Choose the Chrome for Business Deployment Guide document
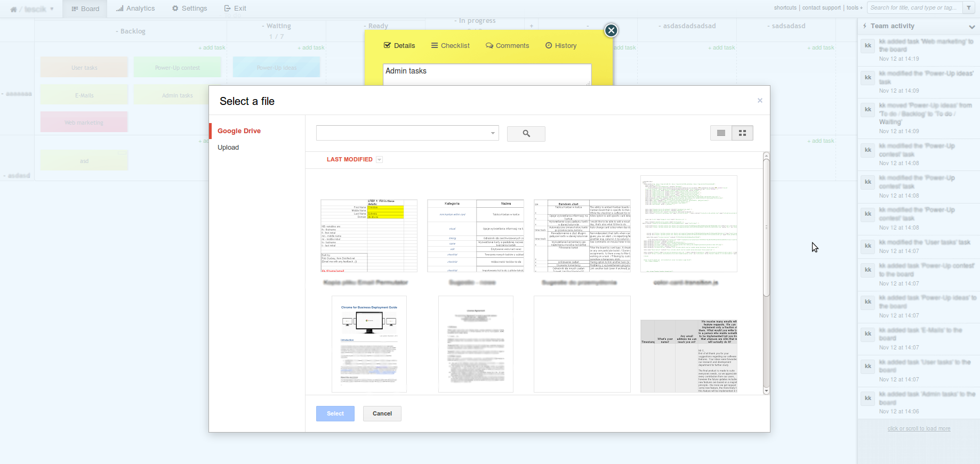 click(x=369, y=344)
